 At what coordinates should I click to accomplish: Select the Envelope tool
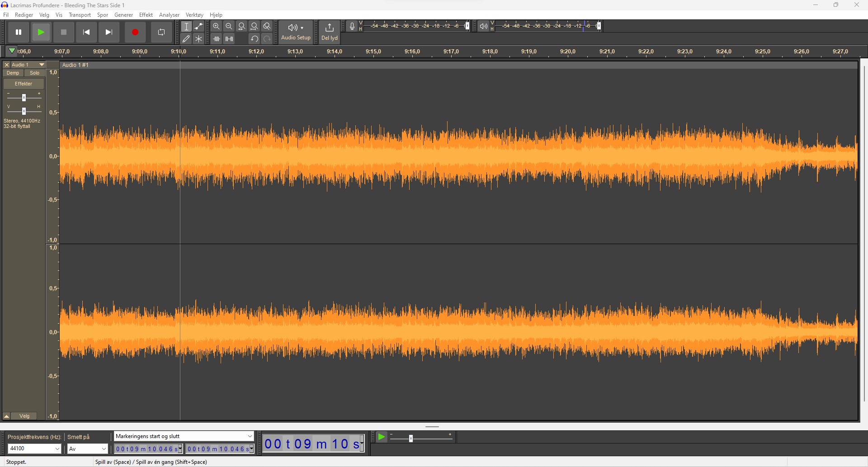tap(199, 26)
